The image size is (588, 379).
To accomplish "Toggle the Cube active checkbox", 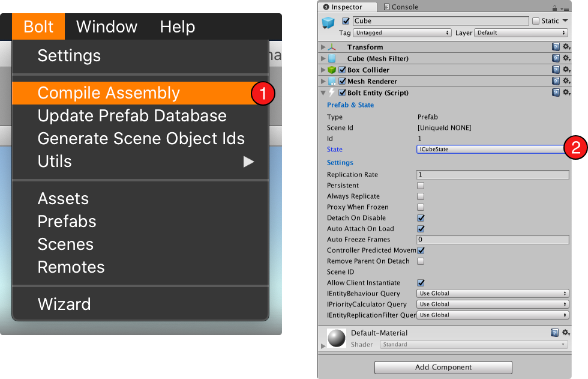I will (x=346, y=21).
